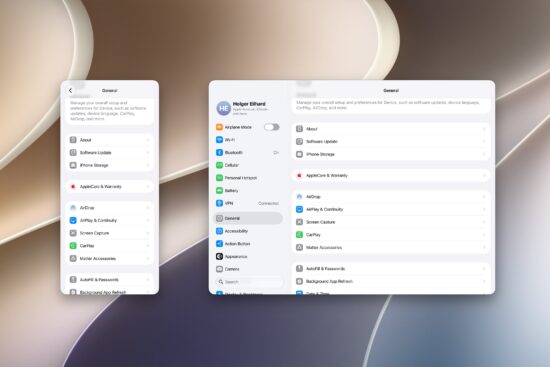Click the orange Airplane Mode icon in sidebar
This screenshot has height=367, width=550.
click(219, 127)
